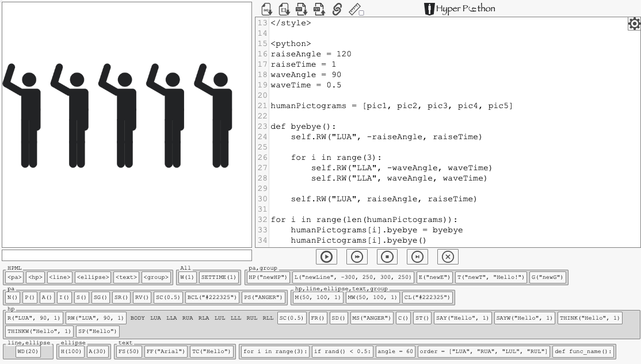641x364 pixels.
Task: Insert the <hp> tag snippet
Action: tap(35, 277)
